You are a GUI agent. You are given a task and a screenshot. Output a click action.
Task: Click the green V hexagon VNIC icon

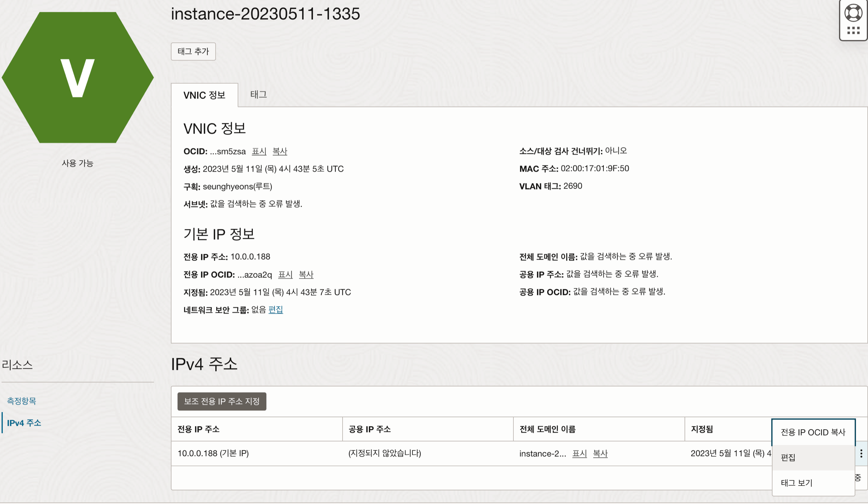tap(78, 78)
